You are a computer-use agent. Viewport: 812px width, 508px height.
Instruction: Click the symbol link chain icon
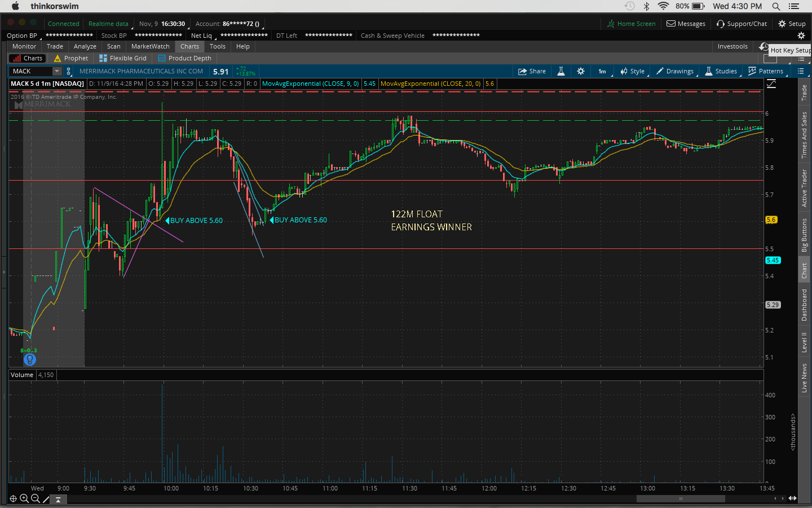click(x=69, y=71)
